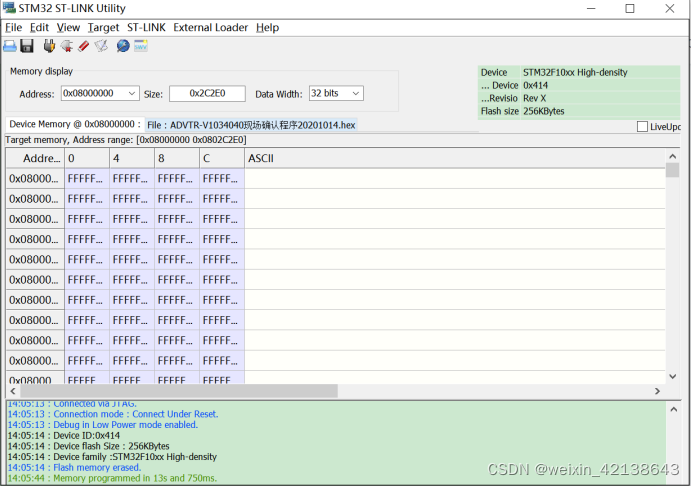
Task: Select 'STM32F10xx High-density' device value
Action: pos(575,72)
